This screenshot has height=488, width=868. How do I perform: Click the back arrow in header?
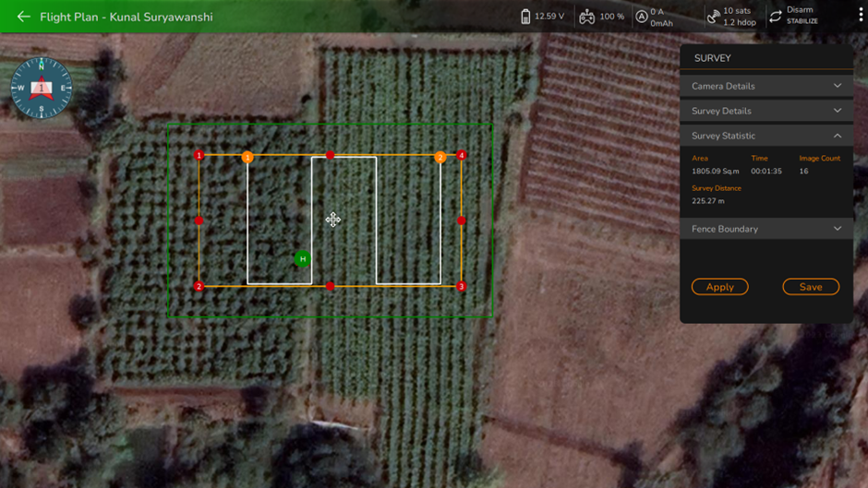23,17
